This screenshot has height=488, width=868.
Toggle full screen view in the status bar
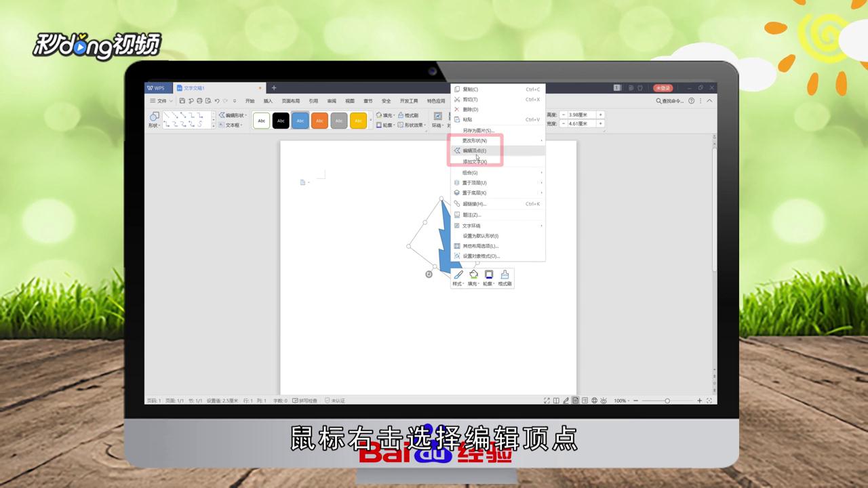pyautogui.click(x=547, y=400)
